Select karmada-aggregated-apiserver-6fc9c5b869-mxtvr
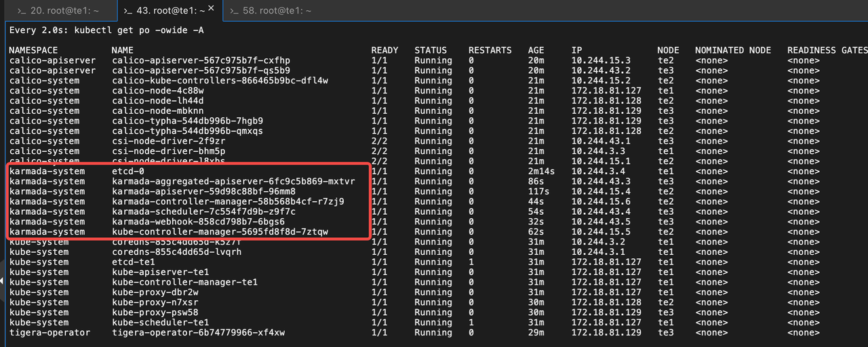 pyautogui.click(x=233, y=182)
